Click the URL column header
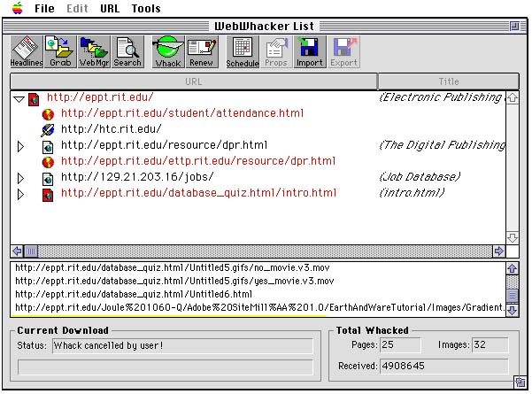The image size is (532, 394). tap(194, 81)
